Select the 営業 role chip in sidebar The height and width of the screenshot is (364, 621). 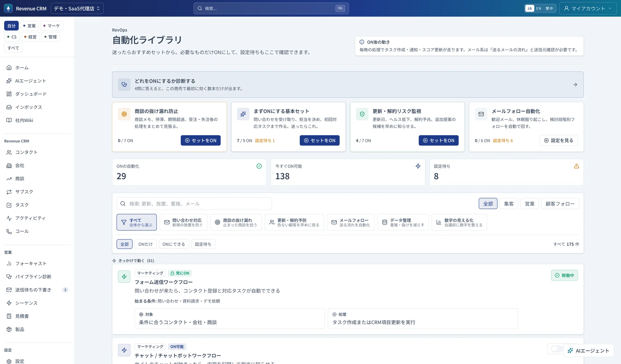click(x=29, y=26)
